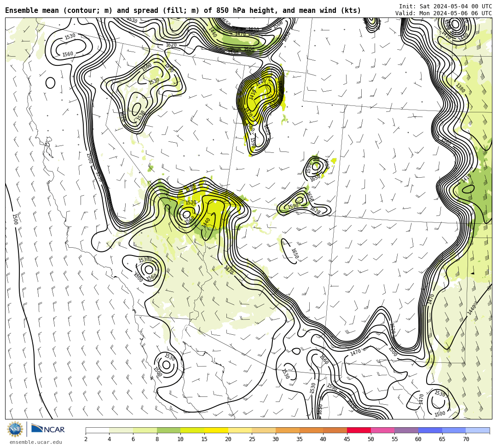Pick the pale yellow 20–25 m colorbar swatch
Image resolution: width=497 pixels, height=448 pixels.
[240, 430]
